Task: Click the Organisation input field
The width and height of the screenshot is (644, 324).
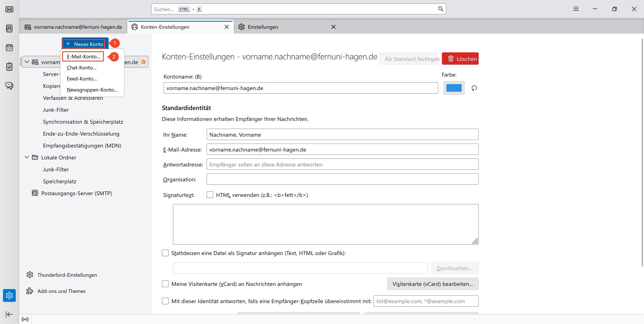Action: [342, 179]
